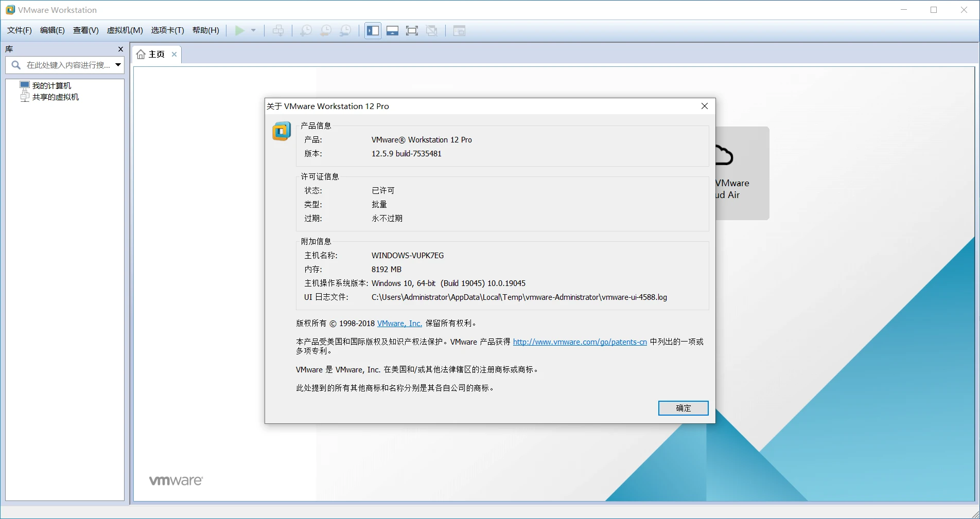The image size is (980, 519).
Task: Click the console view toolbar icon
Action: (459, 31)
